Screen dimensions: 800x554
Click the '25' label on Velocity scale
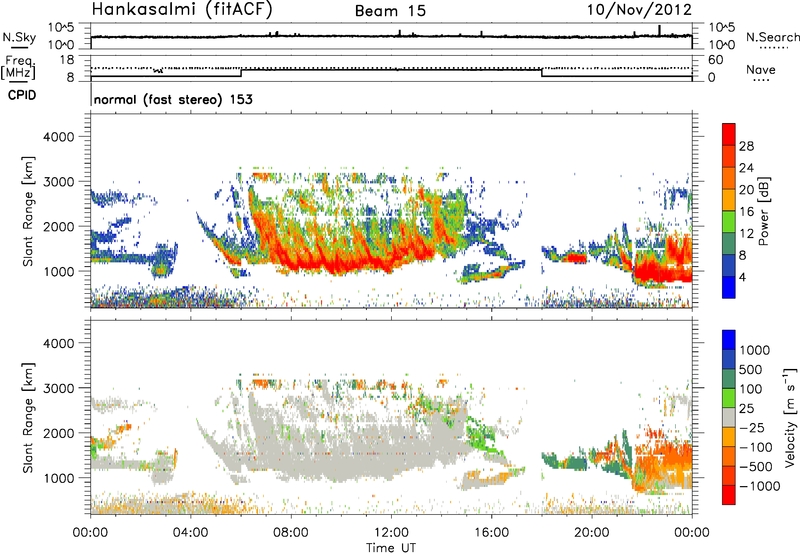(x=746, y=408)
